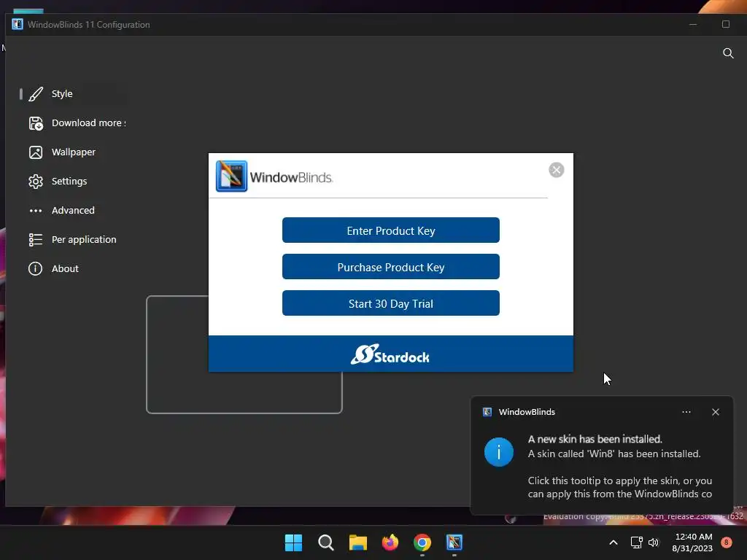747x560 pixels.
Task: Click the About info icon
Action: [x=35, y=268]
